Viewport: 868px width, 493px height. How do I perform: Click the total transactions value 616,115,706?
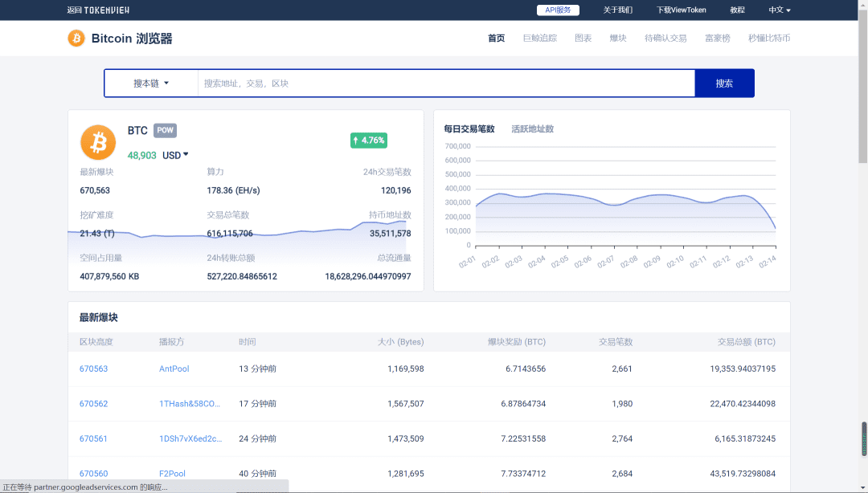click(x=230, y=234)
